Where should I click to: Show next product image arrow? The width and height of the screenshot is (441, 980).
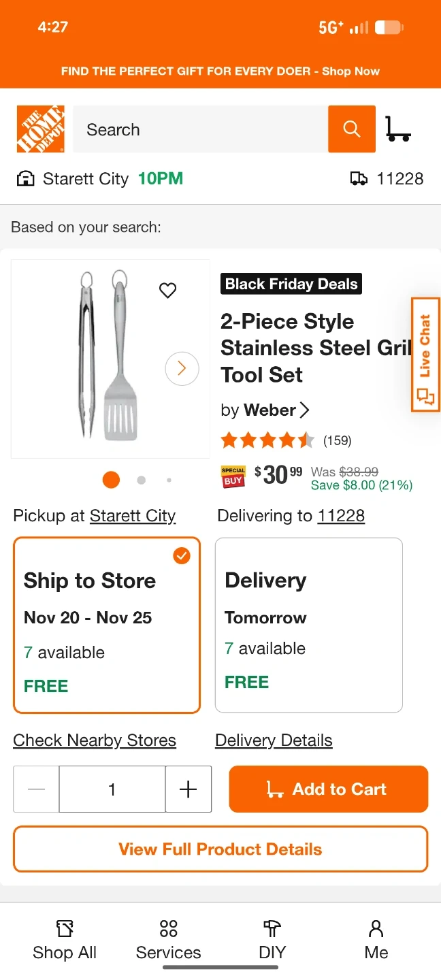pyautogui.click(x=182, y=369)
